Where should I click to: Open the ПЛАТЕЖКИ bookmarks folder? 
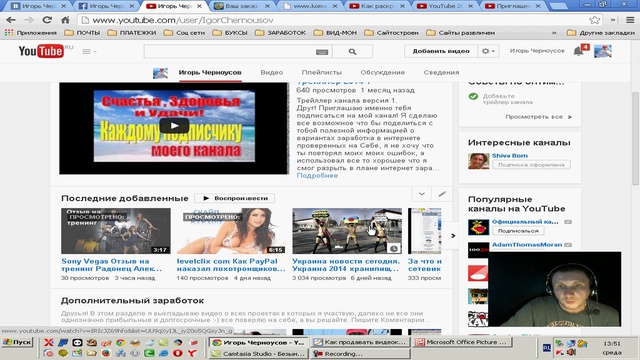tap(132, 33)
